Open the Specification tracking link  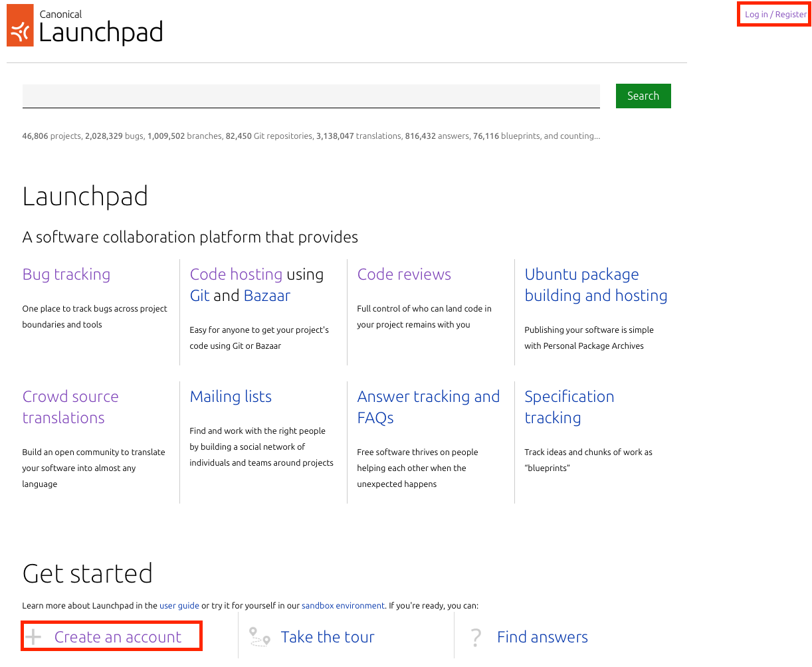(569, 407)
